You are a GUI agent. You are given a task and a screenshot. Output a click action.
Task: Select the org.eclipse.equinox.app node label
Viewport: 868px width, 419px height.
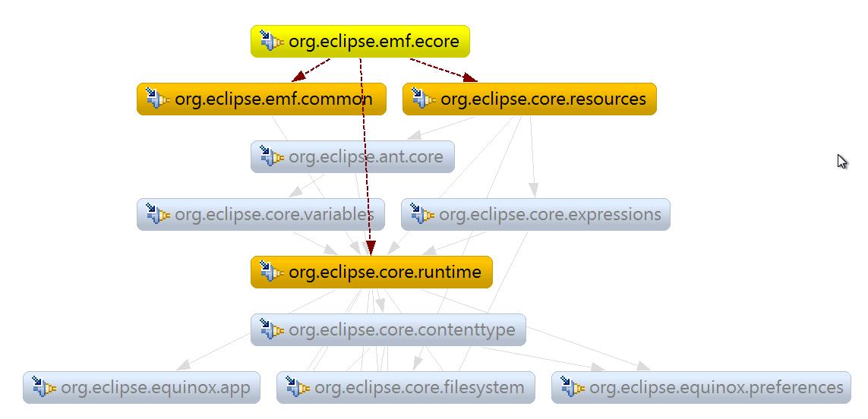(156, 388)
